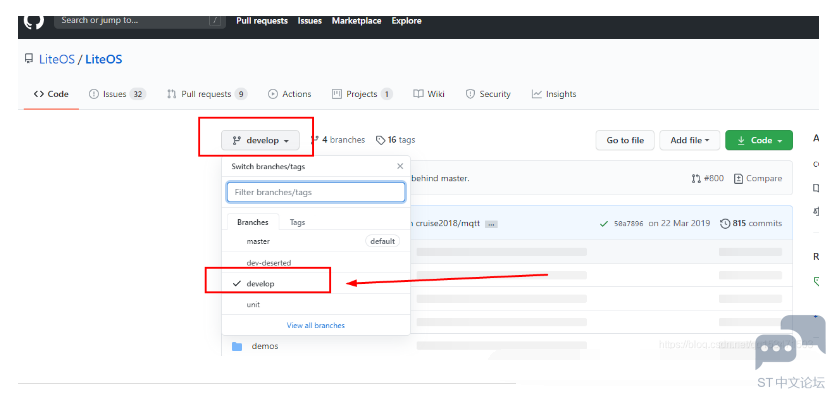Viewport: 834px width, 398px height.
Task: Open pull request #800 link
Action: [x=707, y=178]
